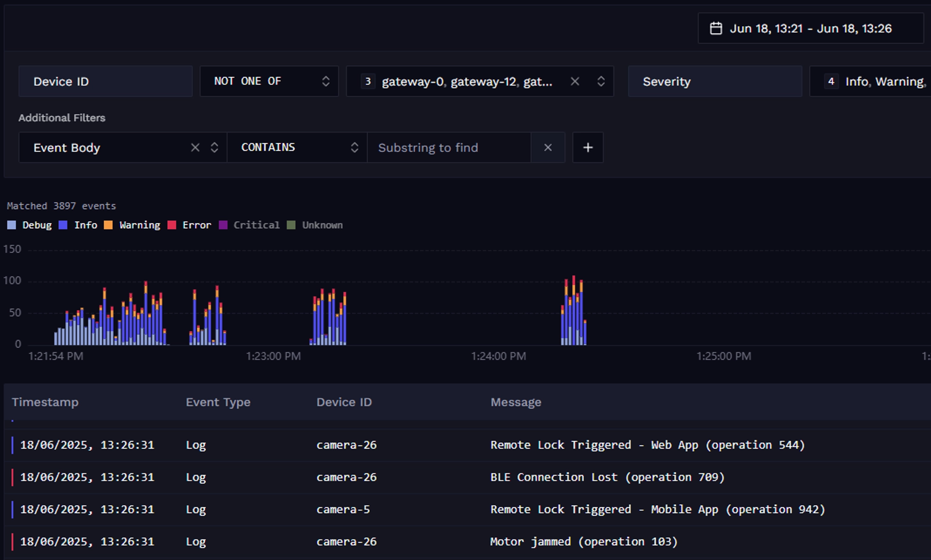The image size is (931, 560).
Task: Open the date range calendar icon
Action: click(x=715, y=28)
